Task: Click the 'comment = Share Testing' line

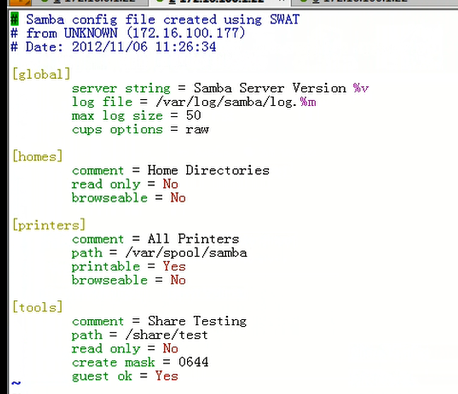Action: point(159,321)
